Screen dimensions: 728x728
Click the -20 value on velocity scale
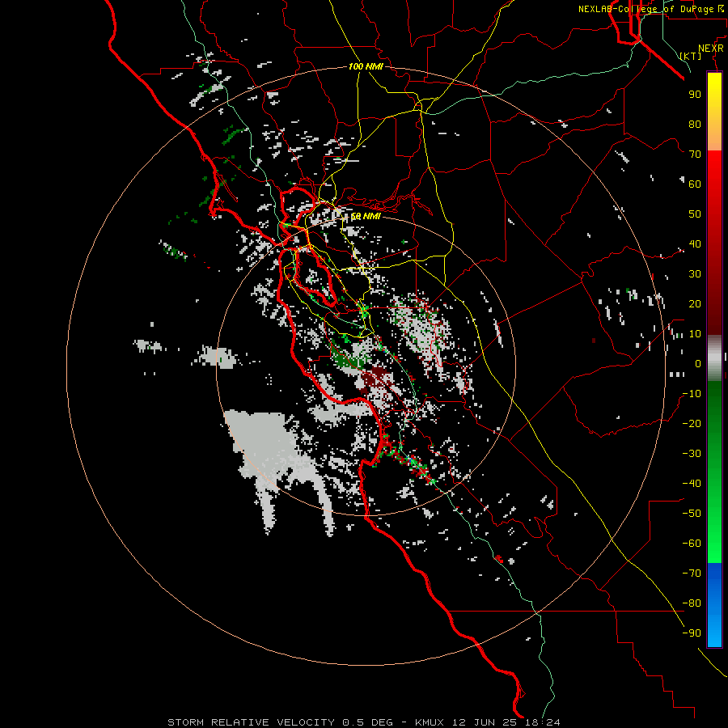[x=692, y=424]
